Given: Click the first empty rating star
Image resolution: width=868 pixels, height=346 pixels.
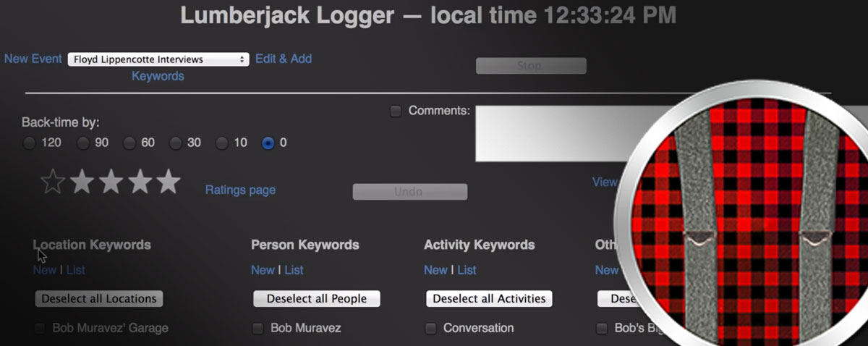Looking at the screenshot, I should point(53,182).
